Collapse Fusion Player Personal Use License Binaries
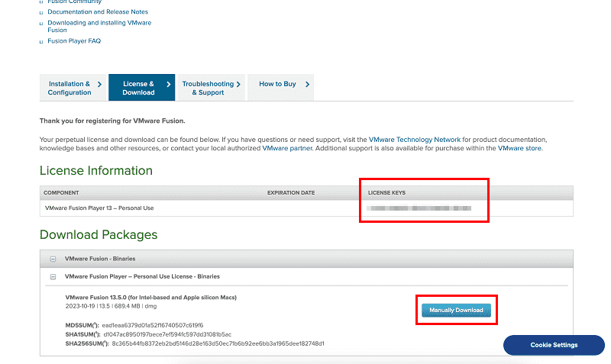Screen dimensions: 611x364 pyautogui.click(x=53, y=277)
